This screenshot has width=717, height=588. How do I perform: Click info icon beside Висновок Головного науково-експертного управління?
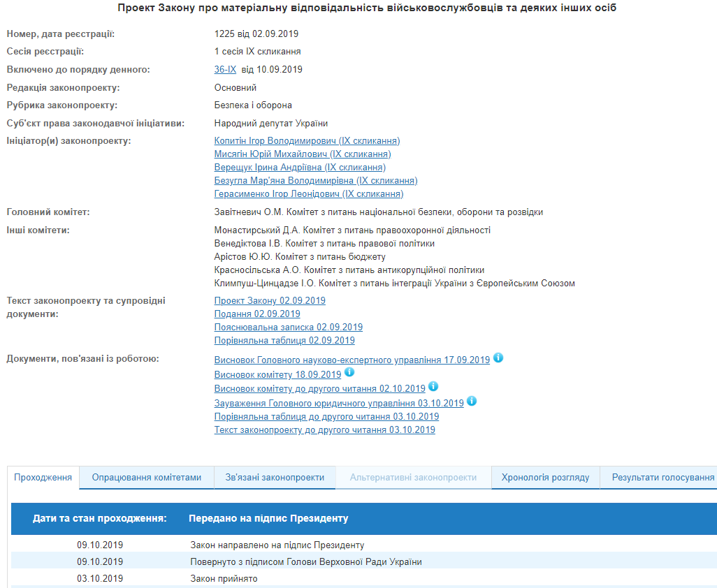tap(498, 358)
